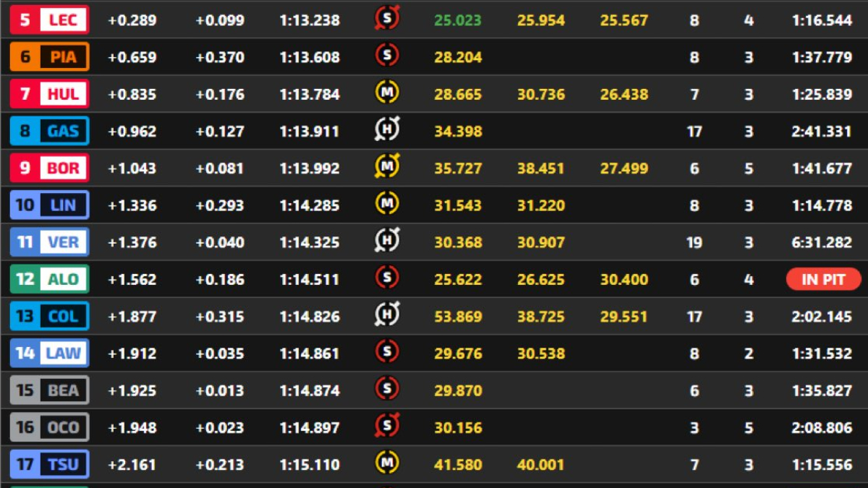Select the medium tyre icon for BOR
This screenshot has width=868, height=488.
[x=387, y=166]
